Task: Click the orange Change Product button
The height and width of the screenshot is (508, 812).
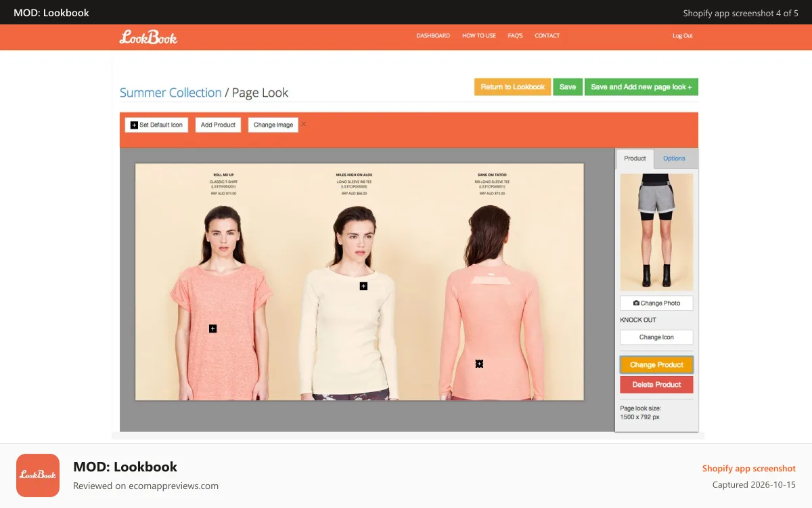Action: (656, 364)
